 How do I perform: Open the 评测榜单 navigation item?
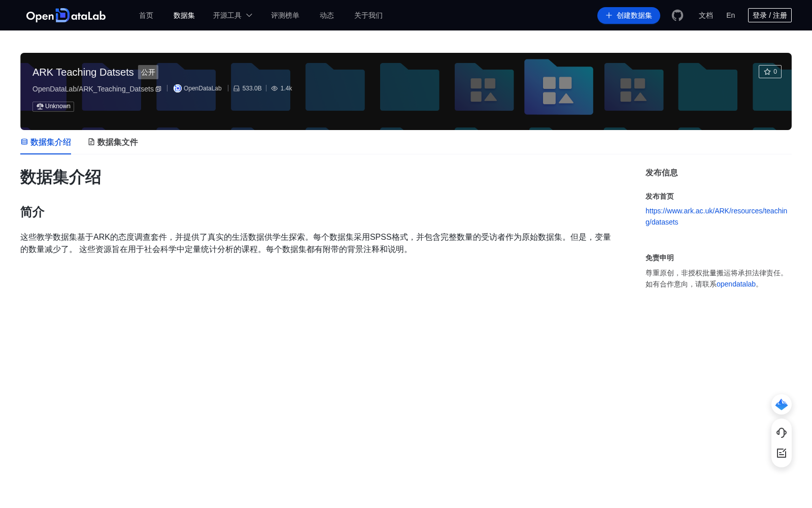coord(285,15)
